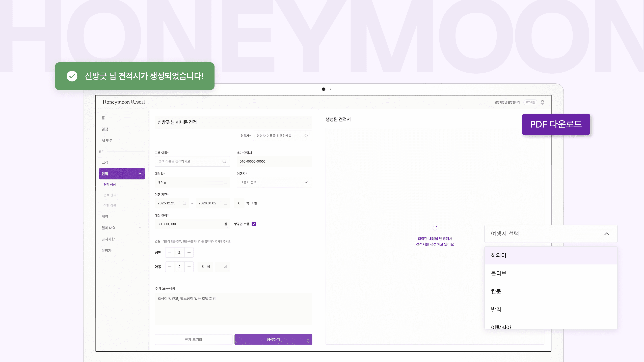644x362 pixels.
Task: Click the 로그아웃 button
Action: click(x=530, y=102)
